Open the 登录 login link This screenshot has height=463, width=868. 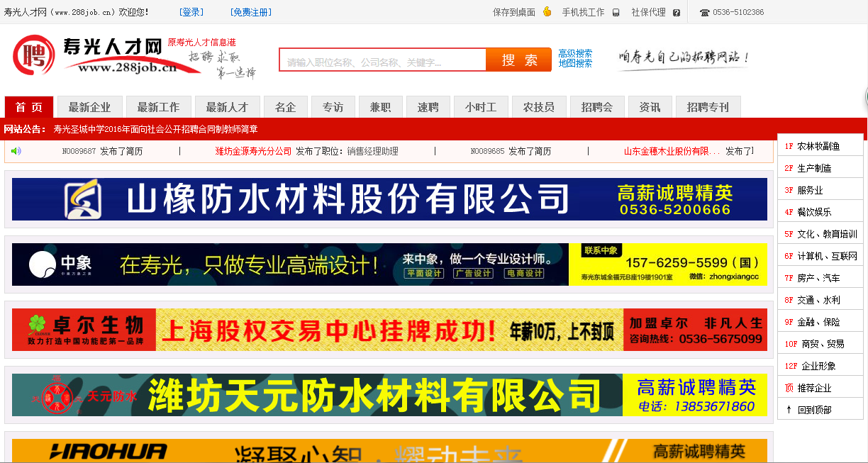coord(191,12)
